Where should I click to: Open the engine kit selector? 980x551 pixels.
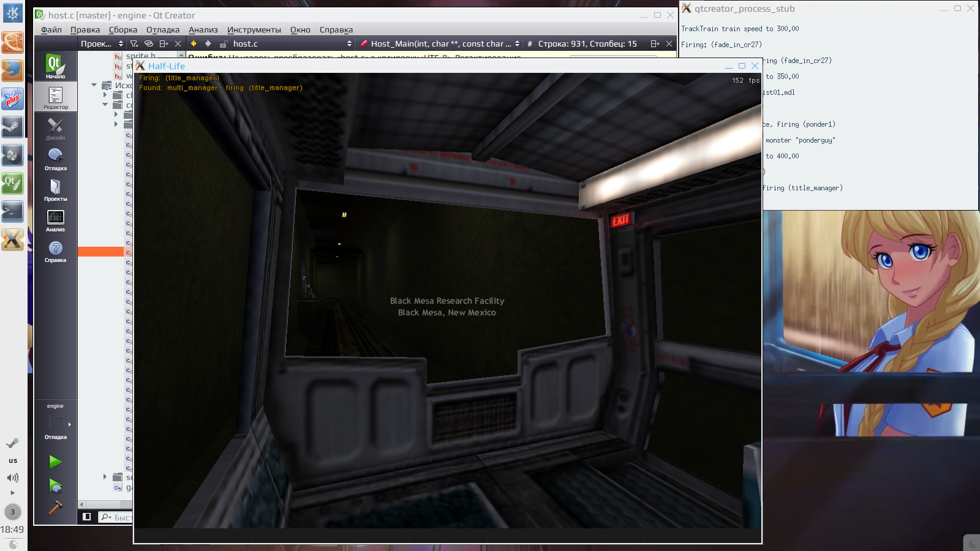[x=55, y=421]
